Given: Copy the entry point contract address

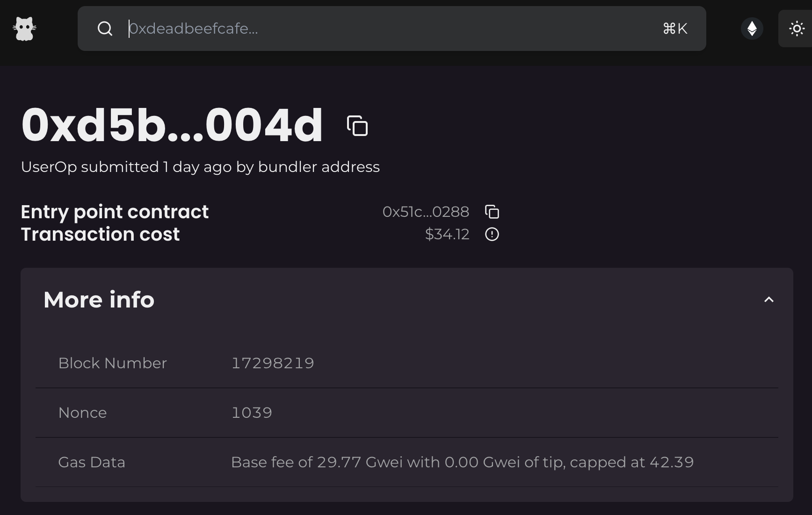Looking at the screenshot, I should click(492, 212).
